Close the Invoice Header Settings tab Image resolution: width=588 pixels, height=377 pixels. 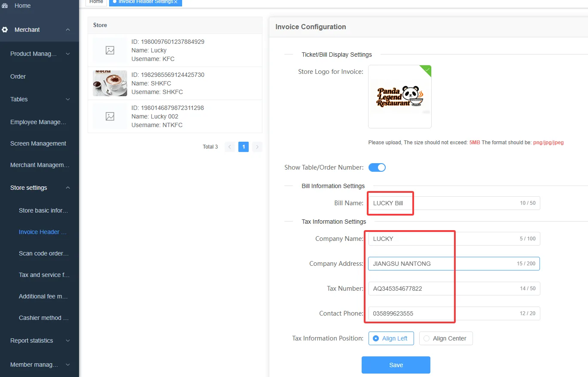(x=176, y=2)
